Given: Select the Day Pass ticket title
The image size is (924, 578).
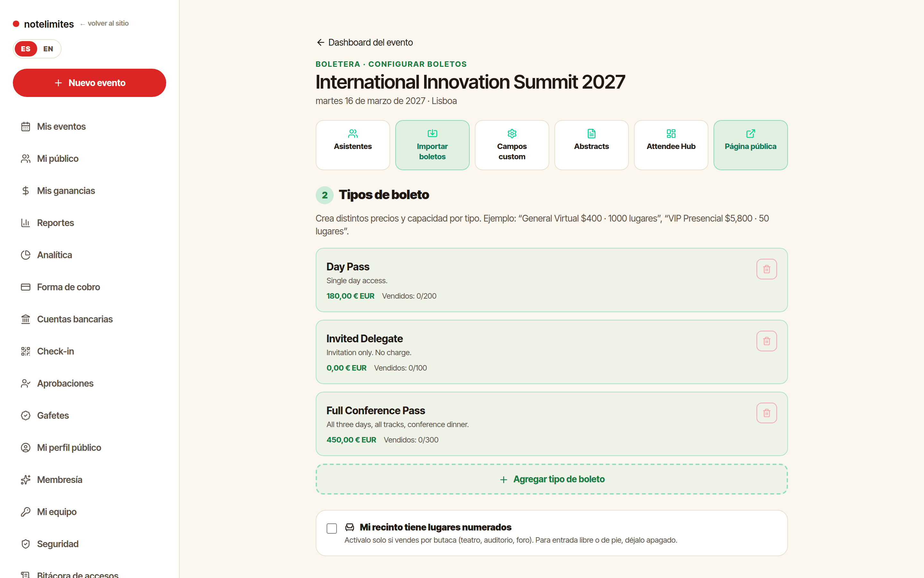Looking at the screenshot, I should [348, 267].
